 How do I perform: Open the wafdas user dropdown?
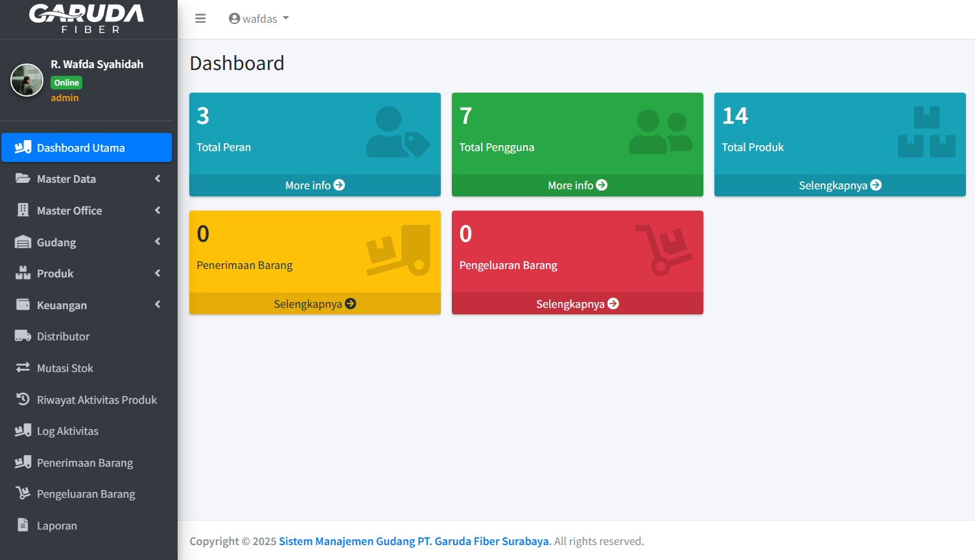coord(259,18)
